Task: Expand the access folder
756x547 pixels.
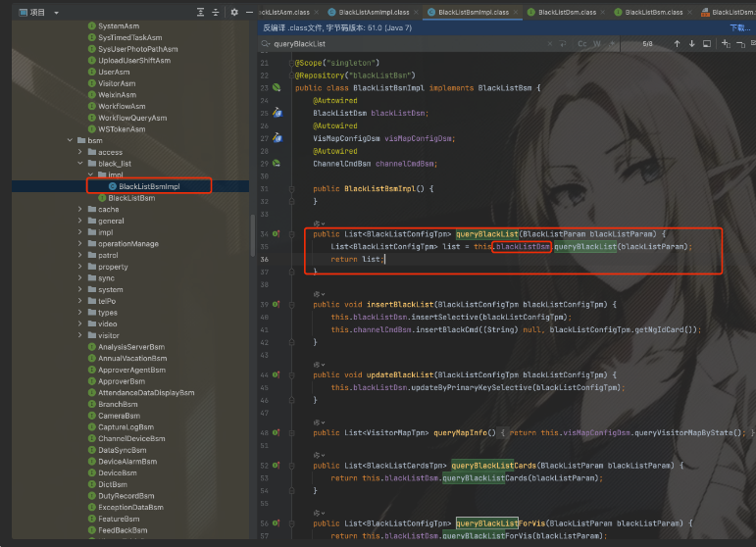Action: click(80, 152)
